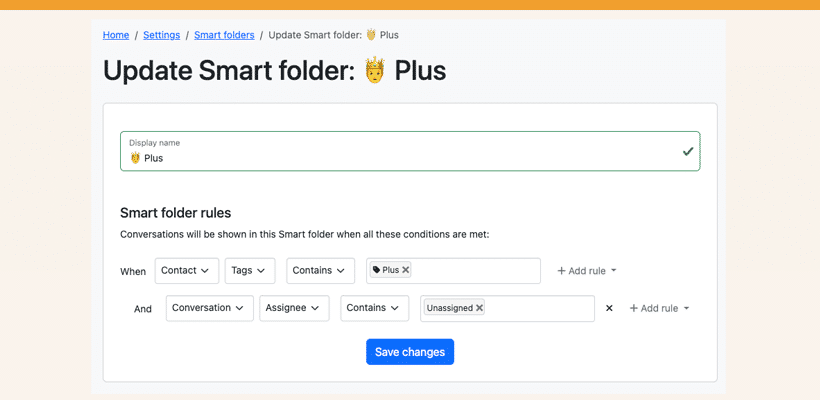Click the And label
This screenshot has width=820, height=400.
143,309
